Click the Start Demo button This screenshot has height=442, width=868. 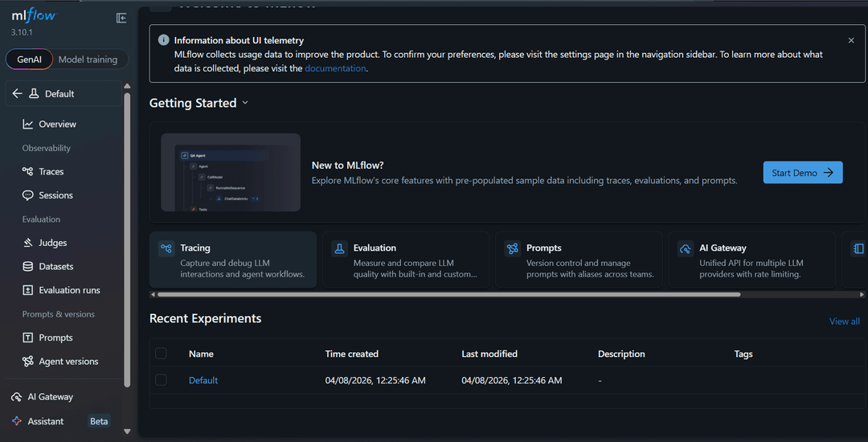point(803,173)
